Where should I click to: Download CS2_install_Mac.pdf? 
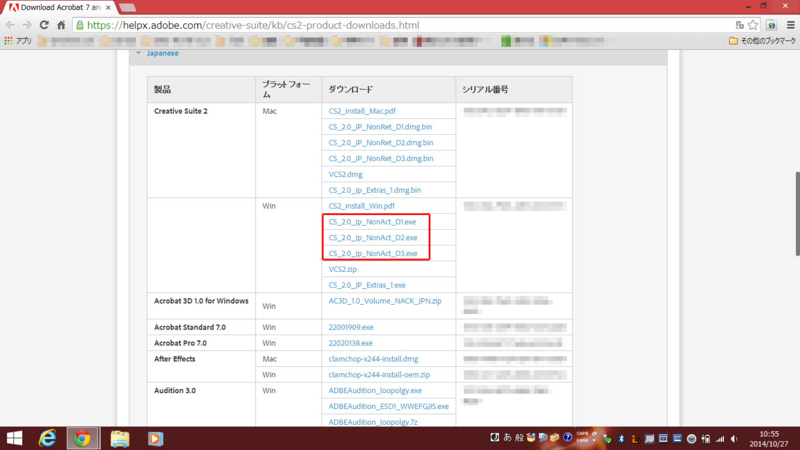coord(362,111)
